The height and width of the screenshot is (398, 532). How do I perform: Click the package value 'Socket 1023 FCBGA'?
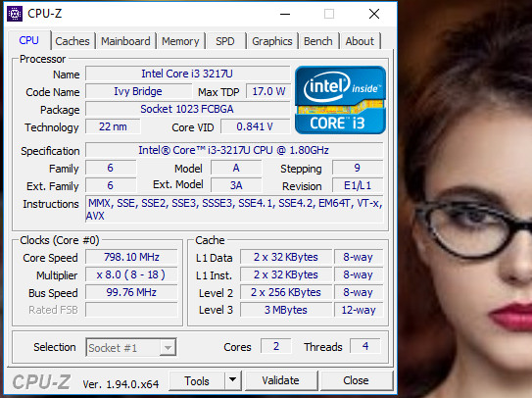tap(187, 109)
